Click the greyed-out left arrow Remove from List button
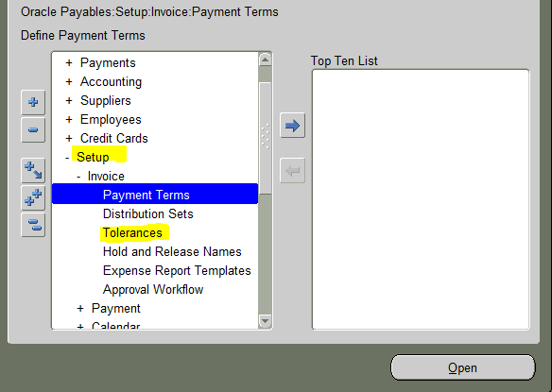The width and height of the screenshot is (552, 392). pos(292,171)
